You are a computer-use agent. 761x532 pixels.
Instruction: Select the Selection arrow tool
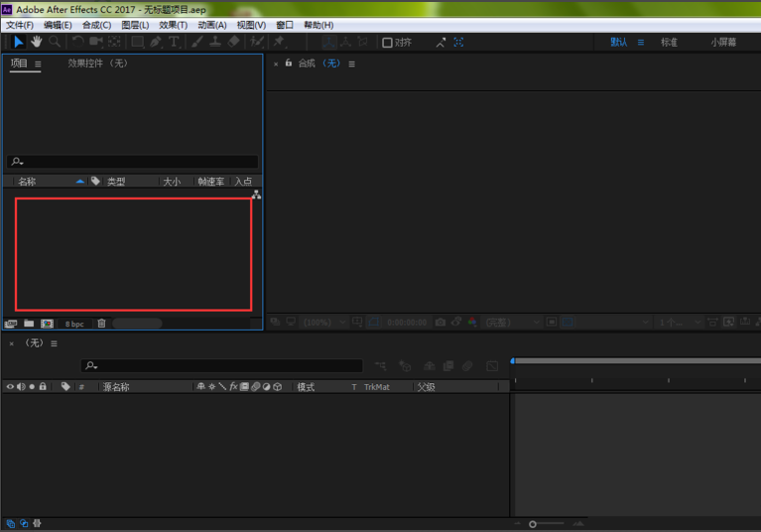point(18,42)
